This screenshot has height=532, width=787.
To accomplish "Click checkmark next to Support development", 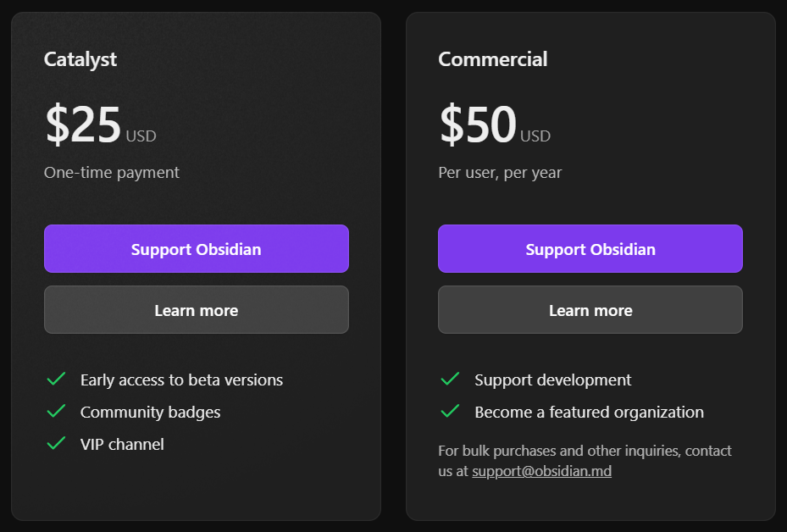I will (x=450, y=379).
